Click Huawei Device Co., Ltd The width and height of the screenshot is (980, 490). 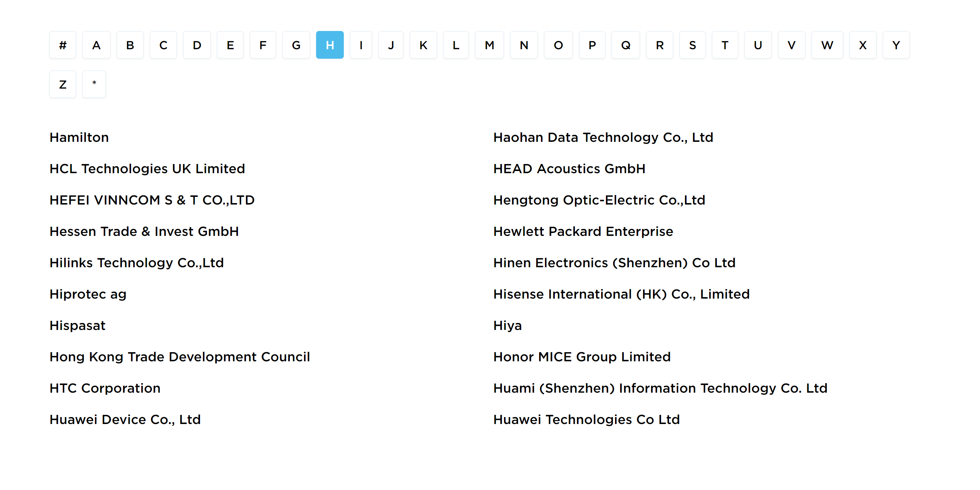pyautogui.click(x=125, y=420)
